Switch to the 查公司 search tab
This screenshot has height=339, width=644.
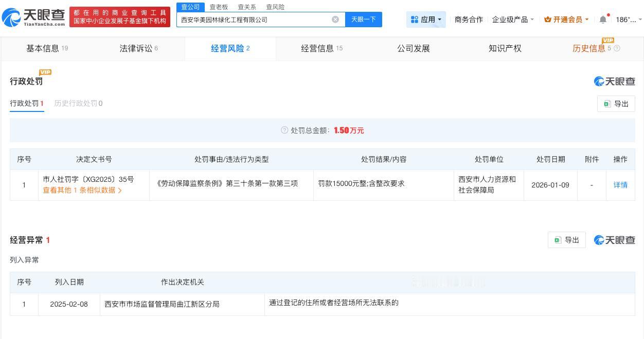coord(190,7)
